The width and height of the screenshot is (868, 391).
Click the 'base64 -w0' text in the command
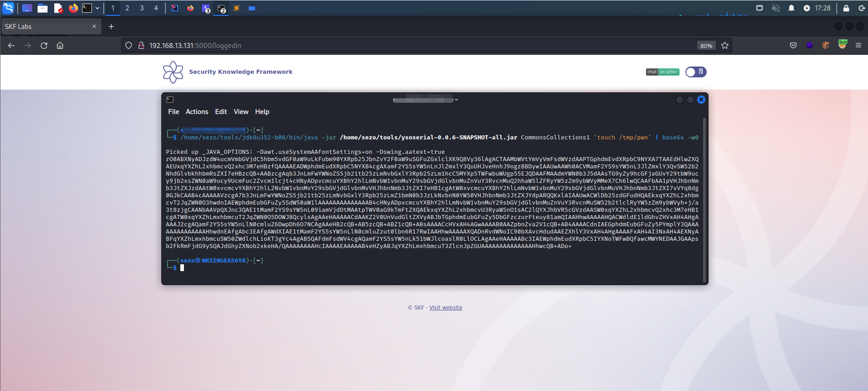tap(680, 138)
